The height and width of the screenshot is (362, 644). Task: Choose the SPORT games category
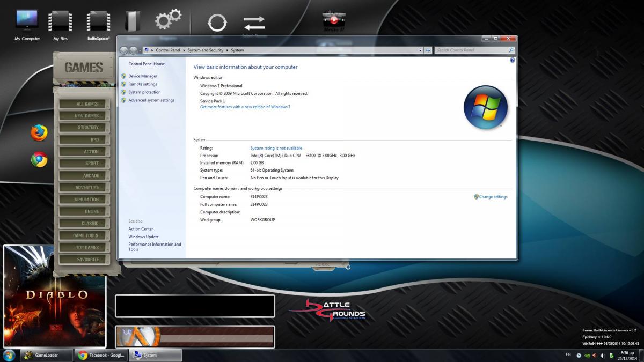(84, 164)
